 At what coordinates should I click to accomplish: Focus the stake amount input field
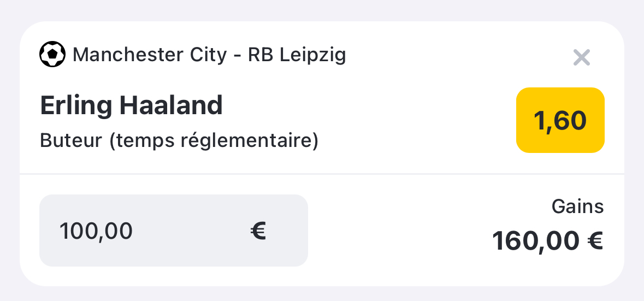point(173,231)
